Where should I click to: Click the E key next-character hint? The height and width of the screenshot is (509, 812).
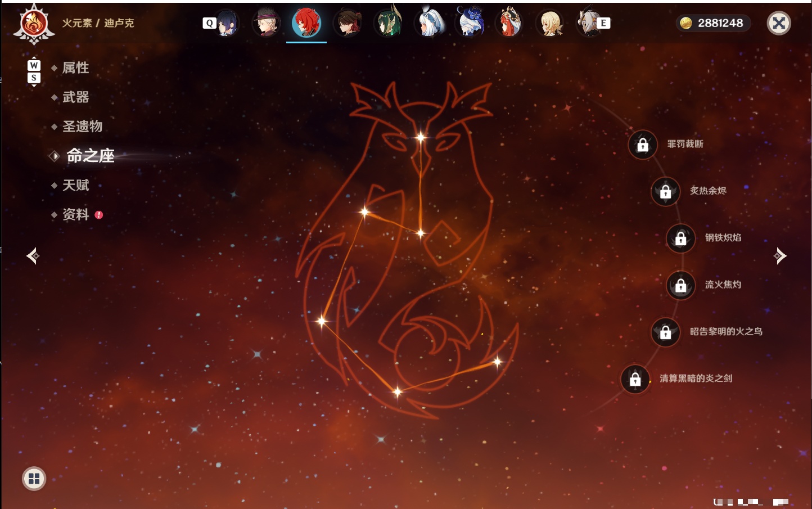(x=603, y=23)
